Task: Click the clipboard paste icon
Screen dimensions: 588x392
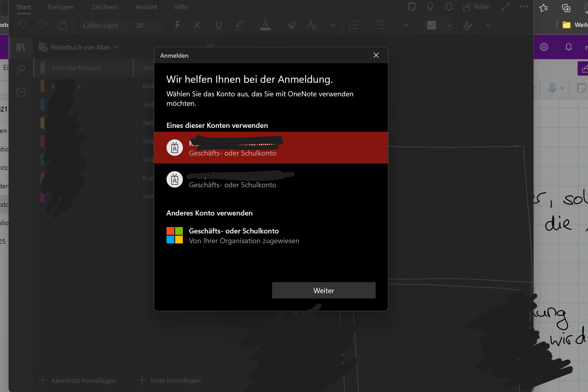Action: click(63, 25)
